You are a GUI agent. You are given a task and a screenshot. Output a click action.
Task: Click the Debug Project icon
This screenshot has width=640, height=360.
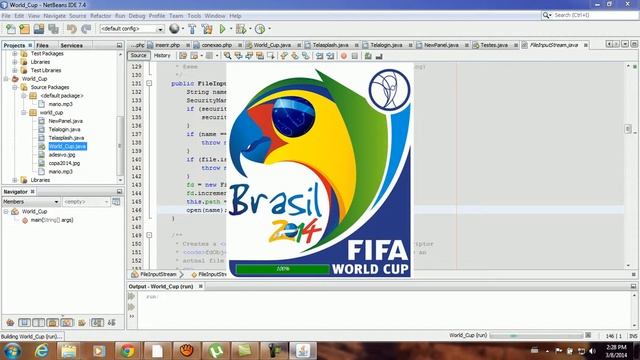tap(241, 29)
